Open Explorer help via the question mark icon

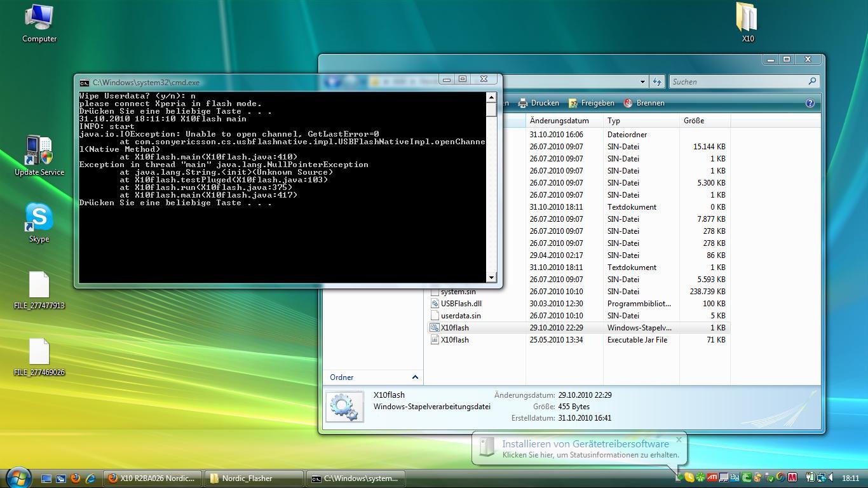pyautogui.click(x=810, y=103)
